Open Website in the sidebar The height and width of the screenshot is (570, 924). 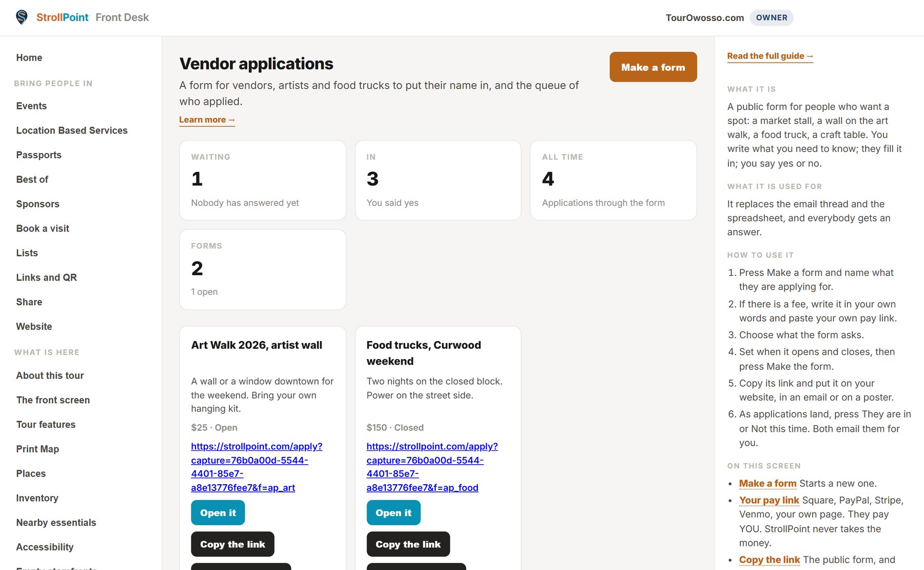point(34,327)
